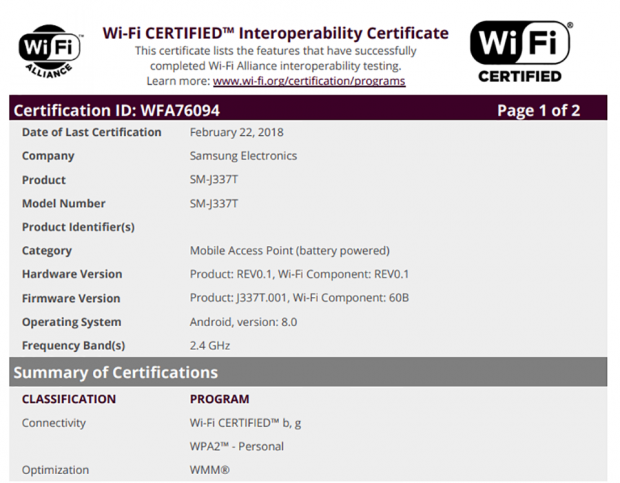Select the Samsung Electronics company value
Screen dimensions: 620x483
tap(243, 156)
